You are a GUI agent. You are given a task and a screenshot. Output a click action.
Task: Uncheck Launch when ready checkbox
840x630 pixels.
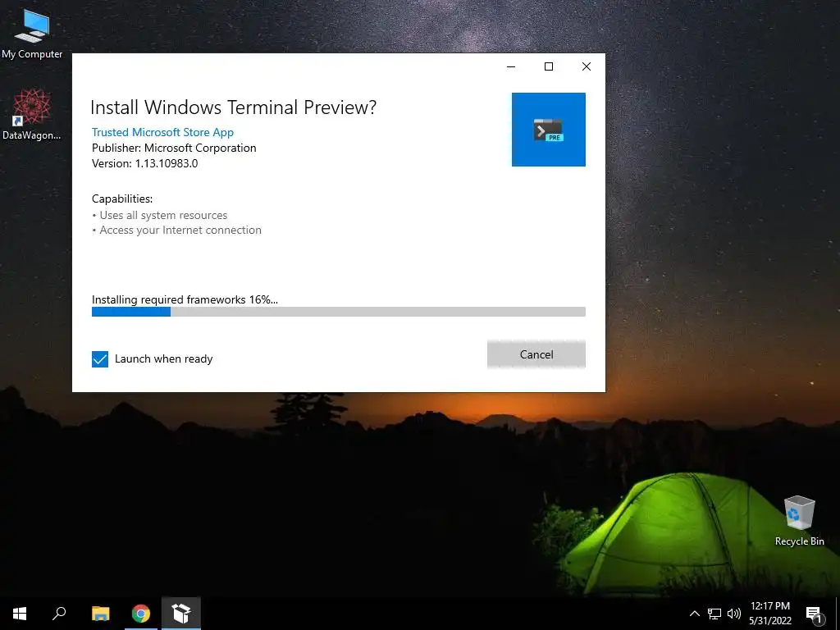pyautogui.click(x=99, y=359)
